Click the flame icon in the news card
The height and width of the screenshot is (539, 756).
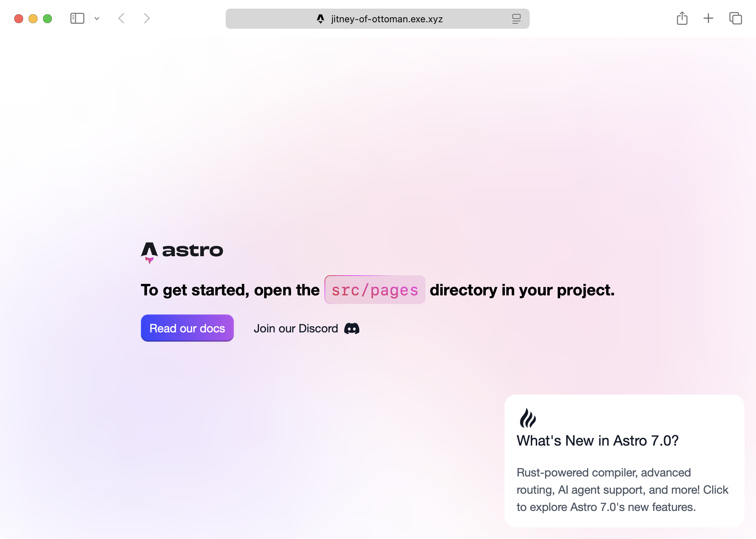tap(527, 418)
